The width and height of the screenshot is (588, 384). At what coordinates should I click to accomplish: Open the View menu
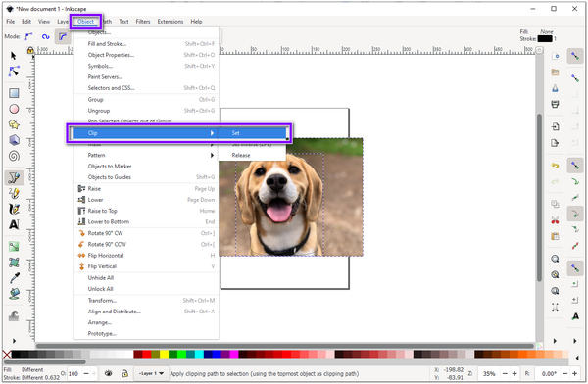coord(44,22)
